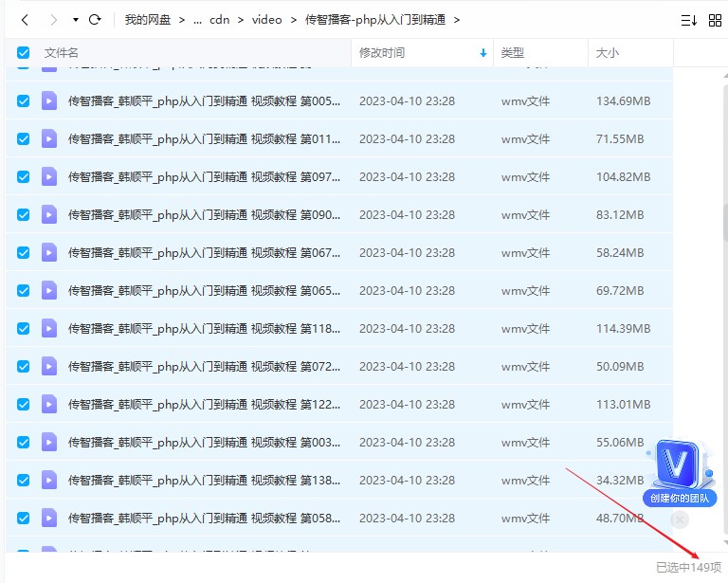Click the vertical scrollbar thumb
The height and width of the screenshot is (583, 728).
coord(726,222)
